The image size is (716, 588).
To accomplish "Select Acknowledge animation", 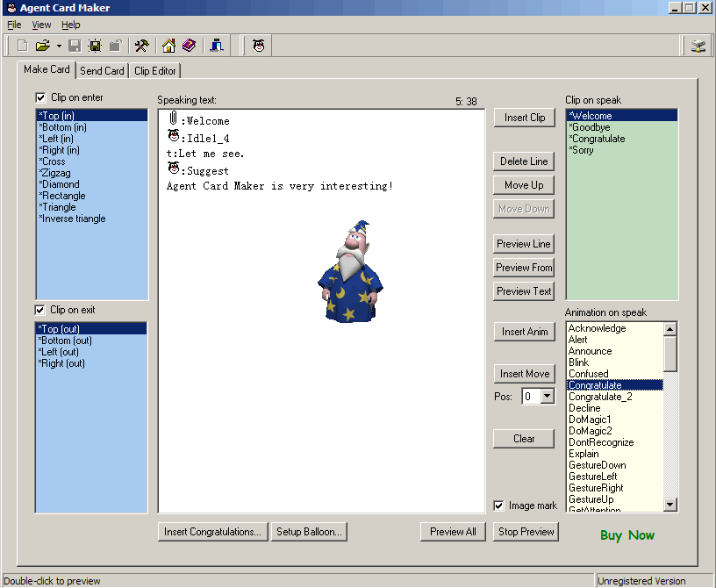I will 615,328.
